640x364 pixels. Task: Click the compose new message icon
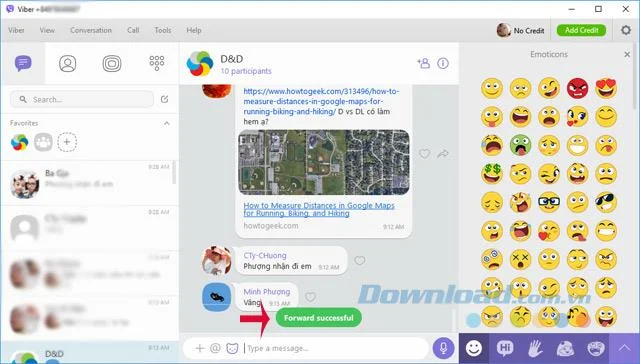[164, 99]
